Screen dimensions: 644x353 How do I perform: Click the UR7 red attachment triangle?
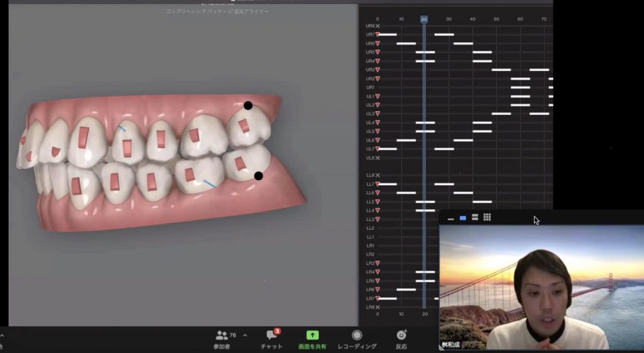pyautogui.click(x=377, y=35)
